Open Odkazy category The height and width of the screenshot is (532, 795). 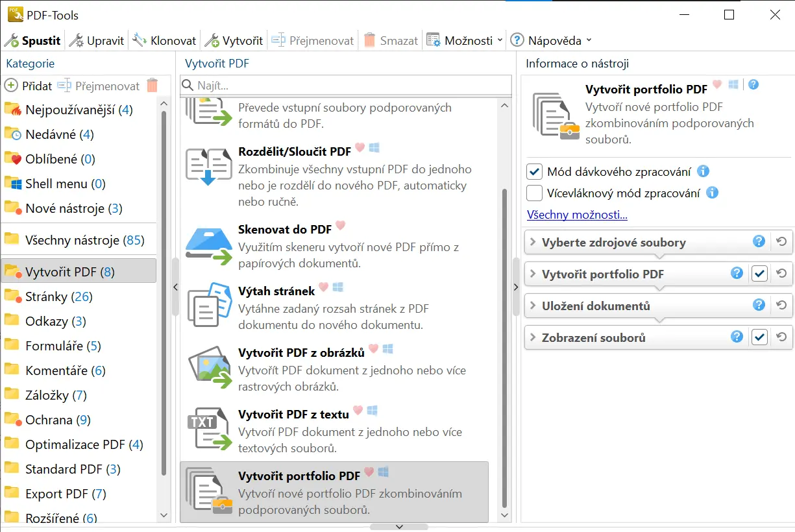pos(79,321)
